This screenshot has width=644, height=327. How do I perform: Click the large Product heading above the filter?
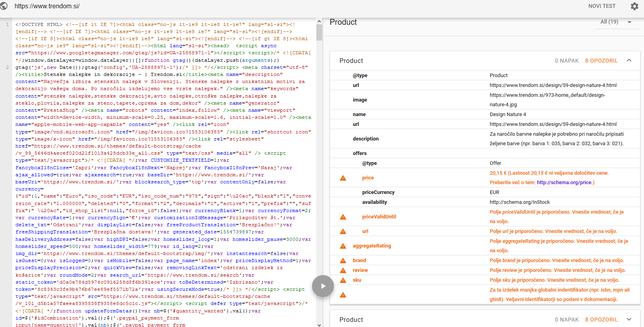343,22
